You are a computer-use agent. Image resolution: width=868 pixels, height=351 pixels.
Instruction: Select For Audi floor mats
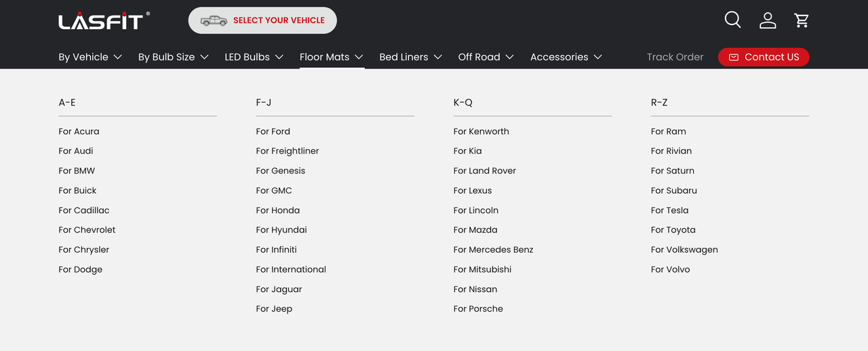tap(76, 151)
